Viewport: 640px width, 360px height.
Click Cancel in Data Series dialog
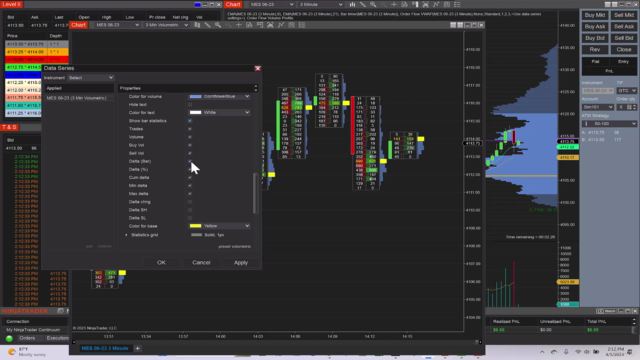point(201,262)
